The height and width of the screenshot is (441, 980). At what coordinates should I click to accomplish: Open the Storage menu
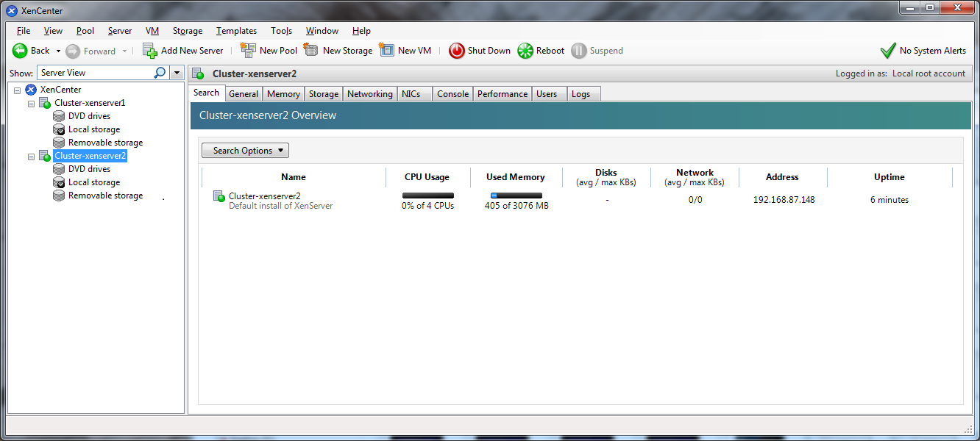(188, 31)
